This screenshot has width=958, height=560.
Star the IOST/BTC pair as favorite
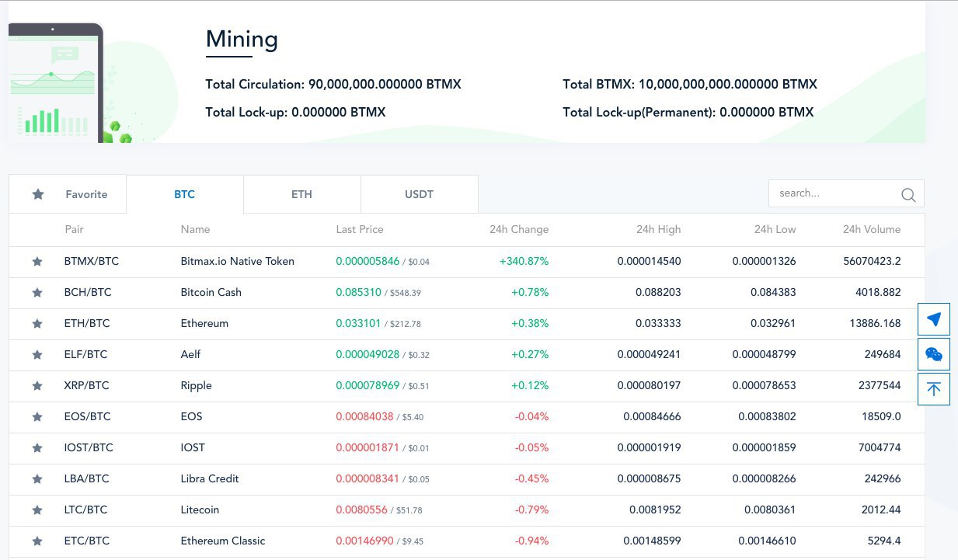[37, 448]
